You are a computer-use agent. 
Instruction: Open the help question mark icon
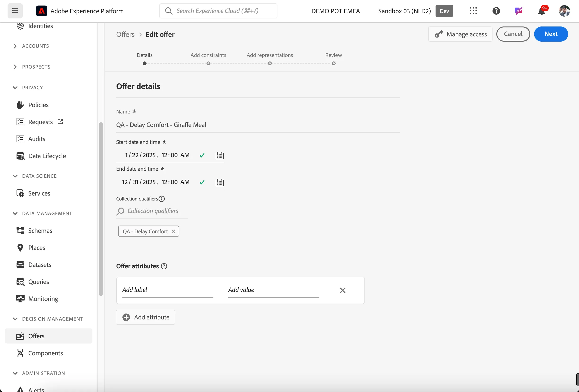click(496, 11)
